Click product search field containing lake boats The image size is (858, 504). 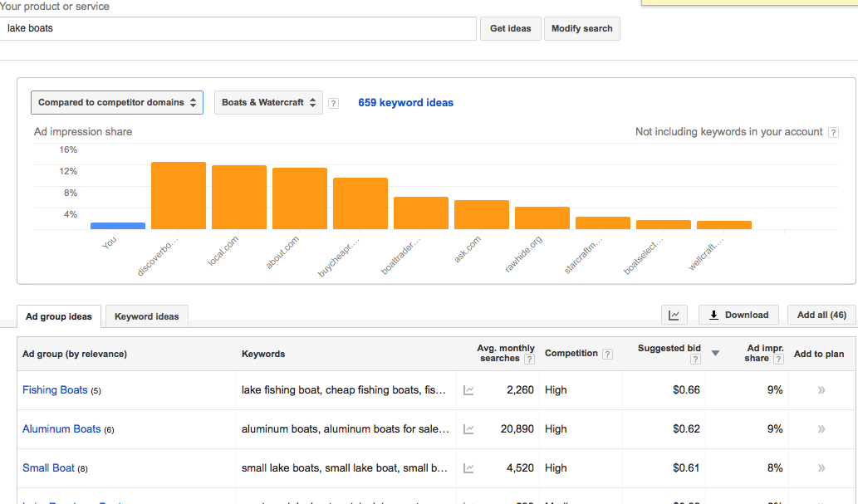click(238, 28)
